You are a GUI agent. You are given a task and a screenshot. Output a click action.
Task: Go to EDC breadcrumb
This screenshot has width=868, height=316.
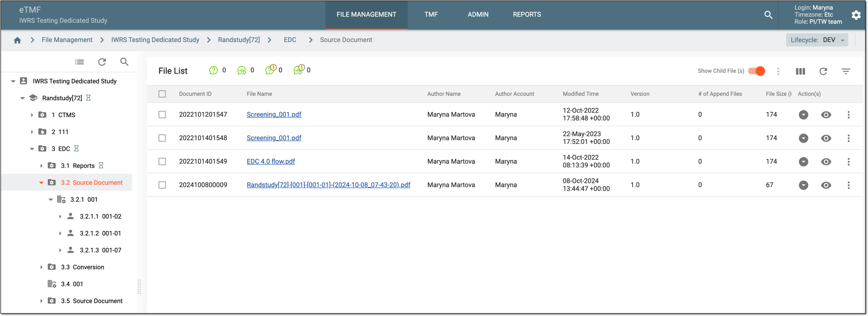(x=290, y=40)
